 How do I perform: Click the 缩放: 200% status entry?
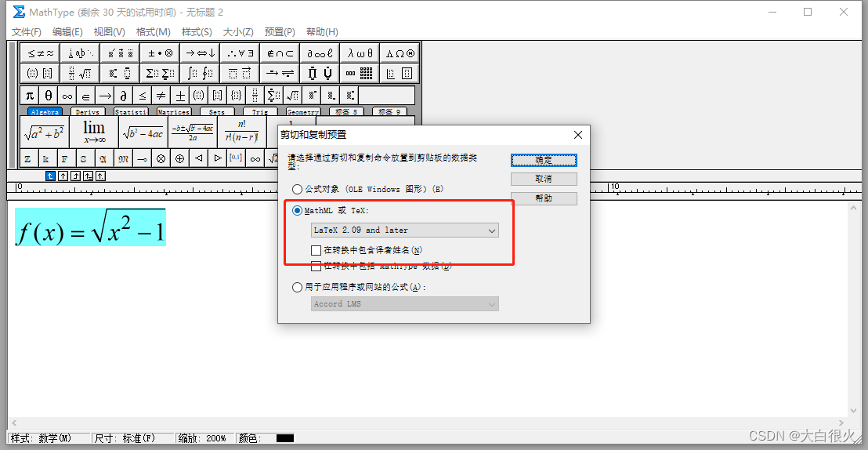point(204,438)
